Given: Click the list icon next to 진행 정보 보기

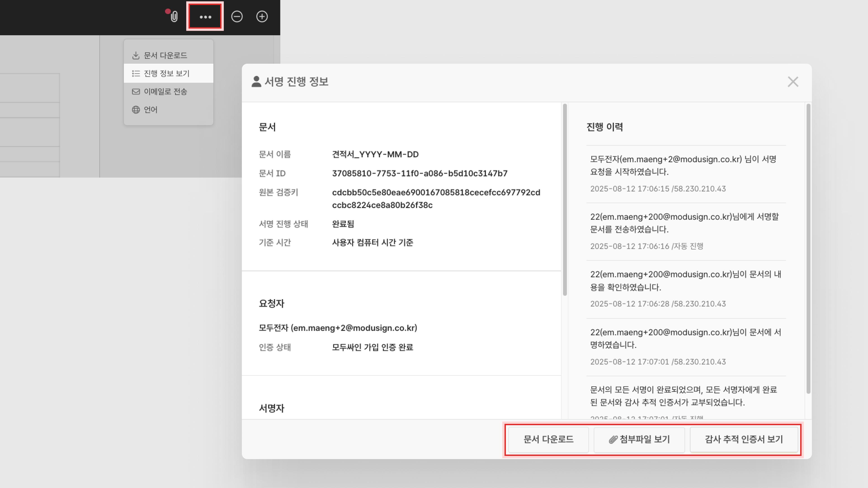Looking at the screenshot, I should (136, 73).
